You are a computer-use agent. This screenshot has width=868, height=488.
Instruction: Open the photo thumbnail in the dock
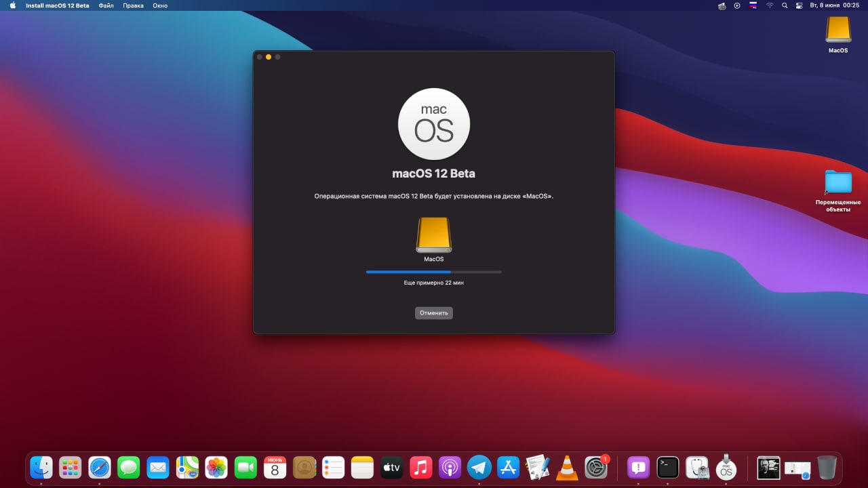coord(768,467)
